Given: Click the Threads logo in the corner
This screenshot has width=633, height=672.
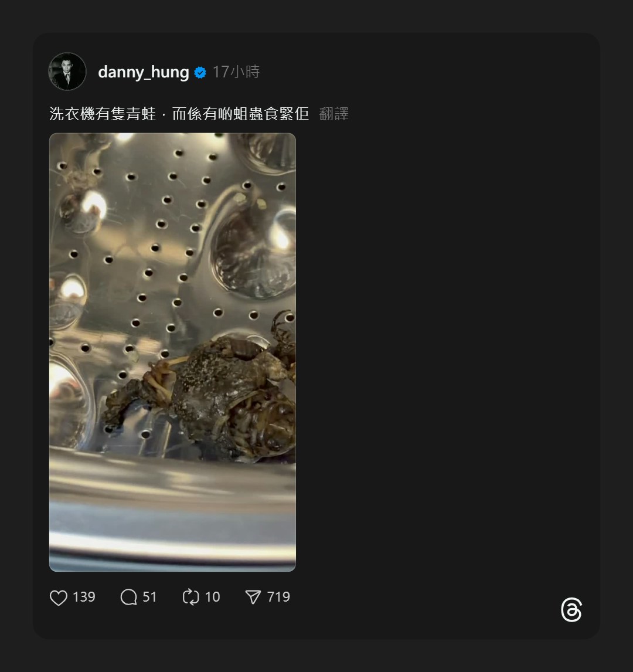Looking at the screenshot, I should (571, 610).
